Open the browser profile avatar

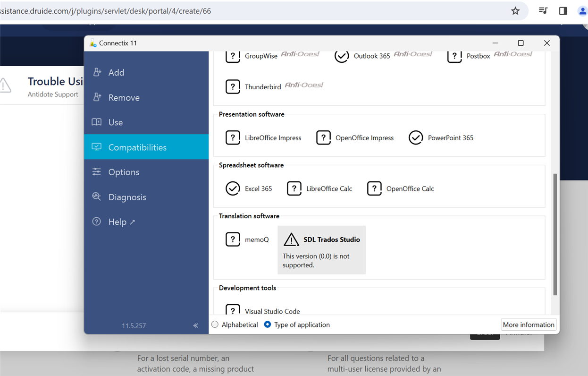coord(582,11)
